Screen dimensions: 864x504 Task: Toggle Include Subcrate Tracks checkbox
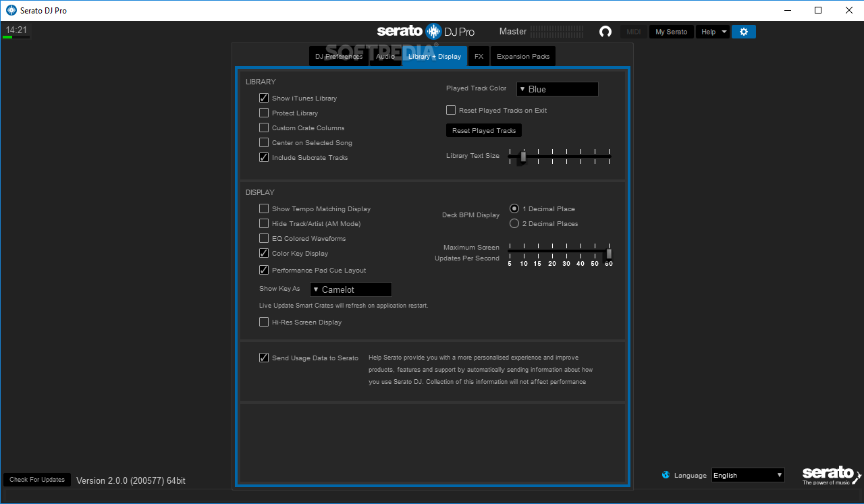click(x=264, y=158)
